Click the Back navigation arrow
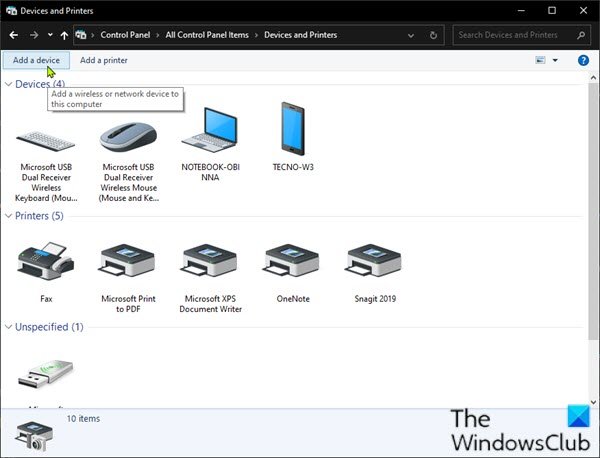600x458 pixels. point(14,35)
